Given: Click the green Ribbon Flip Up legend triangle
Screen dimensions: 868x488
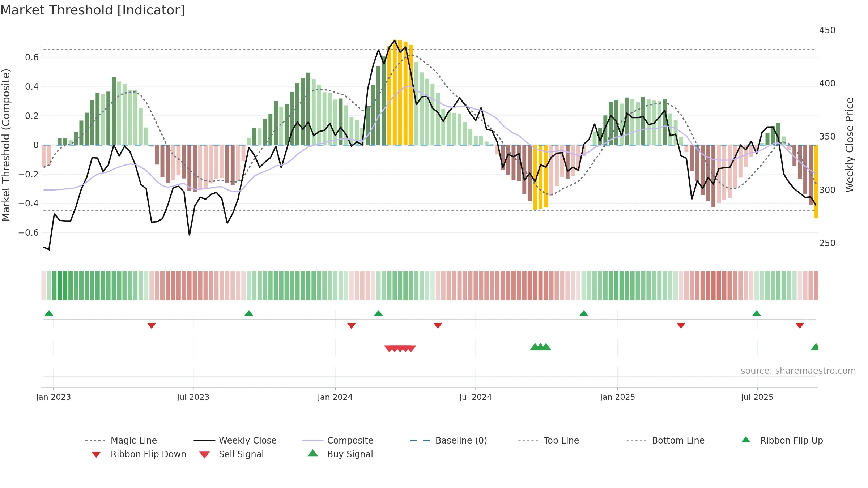Looking at the screenshot, I should coord(746,440).
